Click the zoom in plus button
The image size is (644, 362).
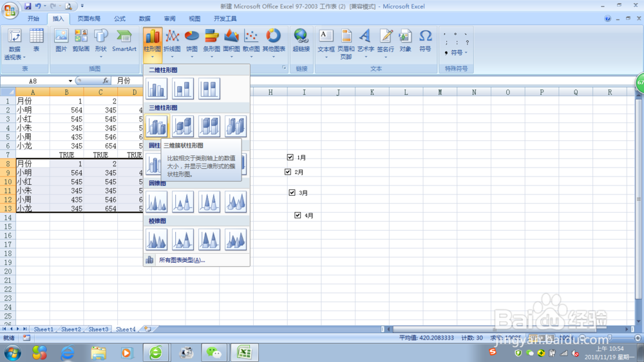point(638,338)
